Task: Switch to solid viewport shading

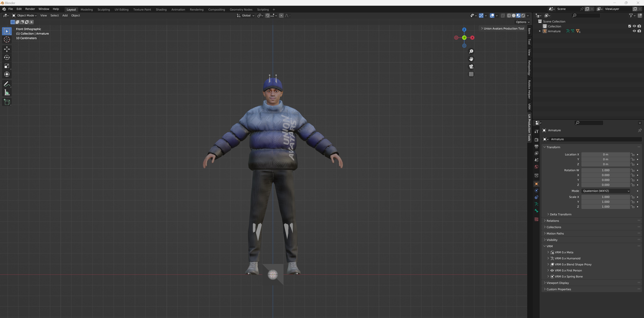Action: [x=513, y=15]
